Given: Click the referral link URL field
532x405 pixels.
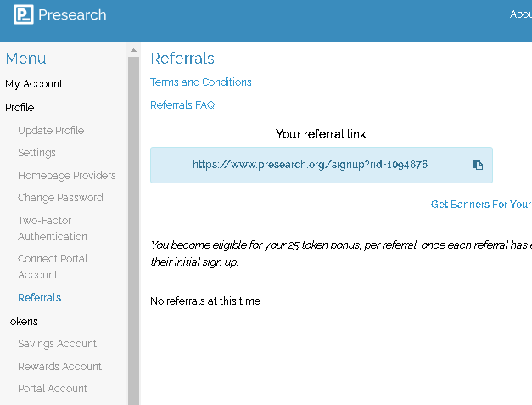Looking at the screenshot, I should coord(309,165).
